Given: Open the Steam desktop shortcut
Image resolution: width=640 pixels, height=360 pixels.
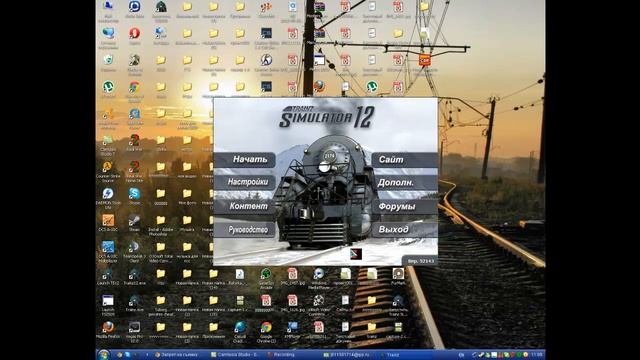Looking at the screenshot, I should [x=134, y=223].
